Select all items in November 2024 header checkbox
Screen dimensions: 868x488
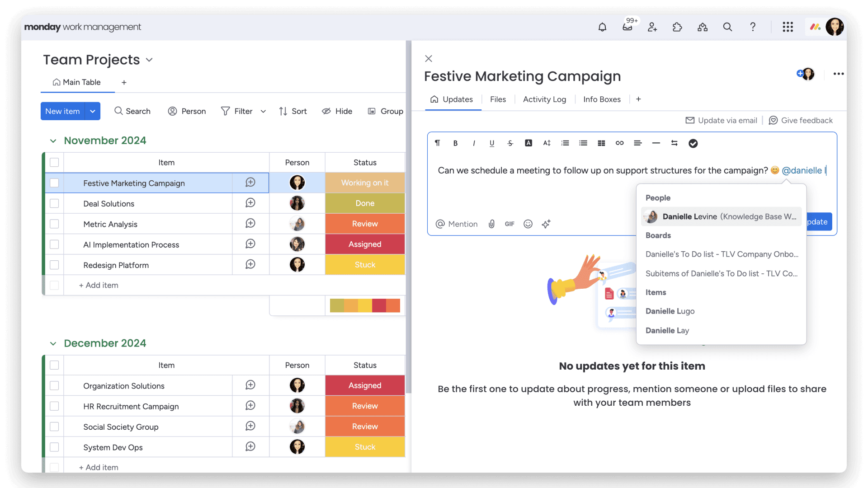click(x=54, y=162)
